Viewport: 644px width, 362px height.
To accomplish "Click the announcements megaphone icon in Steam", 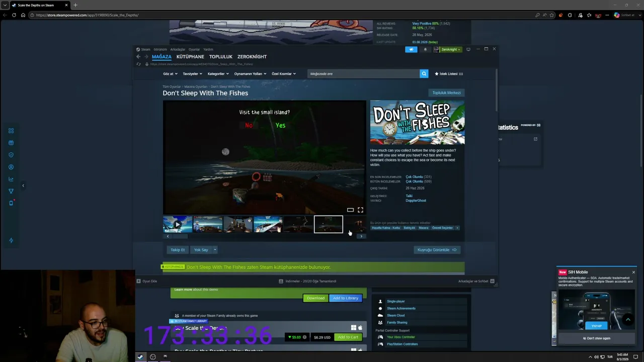I will tap(411, 49).
